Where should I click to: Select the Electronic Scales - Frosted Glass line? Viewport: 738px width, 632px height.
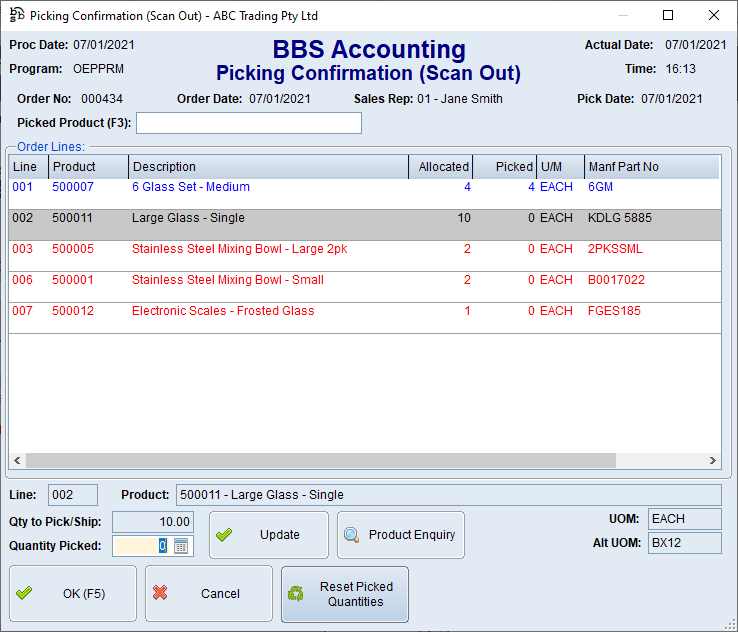coord(222,311)
